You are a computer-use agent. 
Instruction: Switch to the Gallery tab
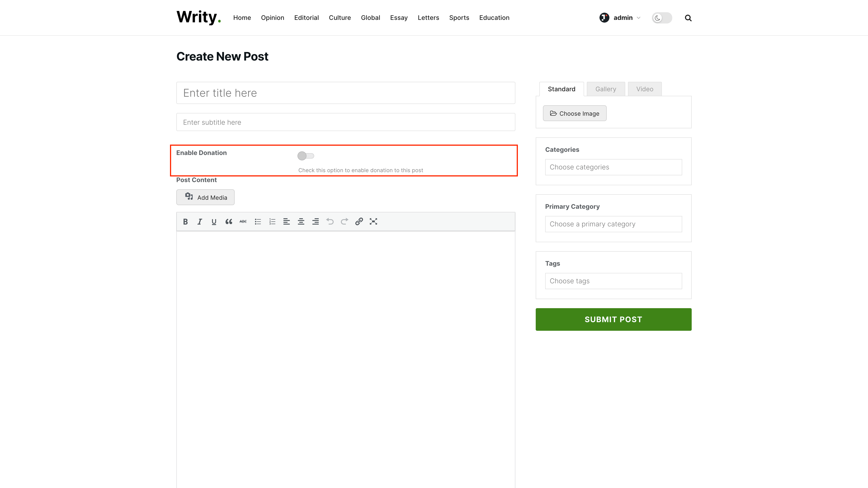click(x=606, y=89)
